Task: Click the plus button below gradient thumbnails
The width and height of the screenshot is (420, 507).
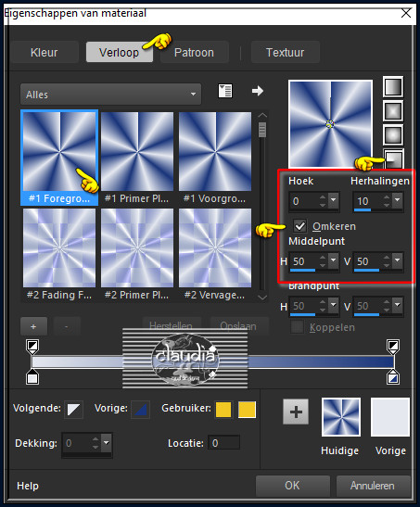Action: [33, 326]
